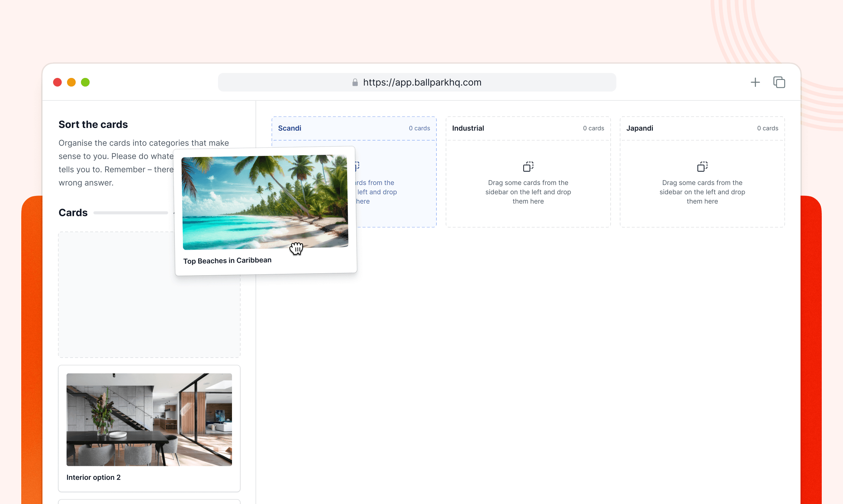Click the red window close dot
This screenshot has width=843, height=504.
tap(57, 82)
